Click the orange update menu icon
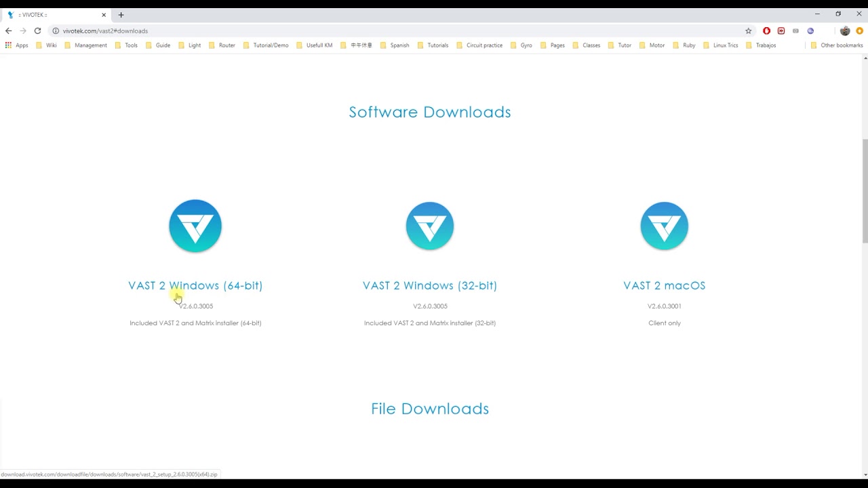868x488 pixels. click(x=860, y=30)
